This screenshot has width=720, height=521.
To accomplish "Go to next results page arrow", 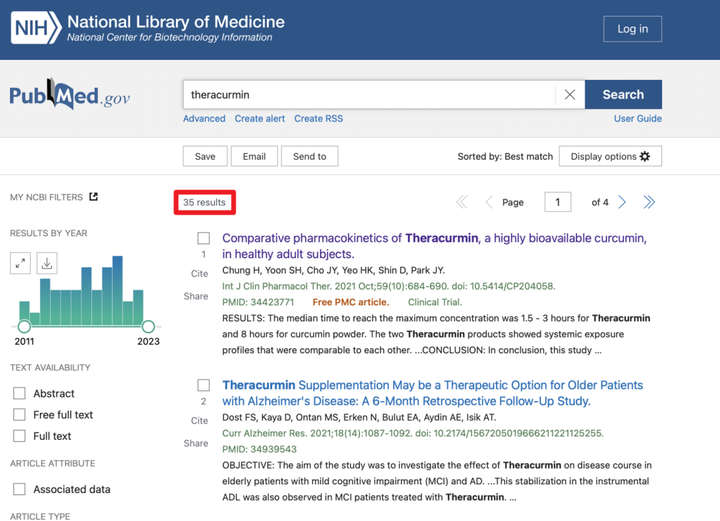I will click(622, 202).
